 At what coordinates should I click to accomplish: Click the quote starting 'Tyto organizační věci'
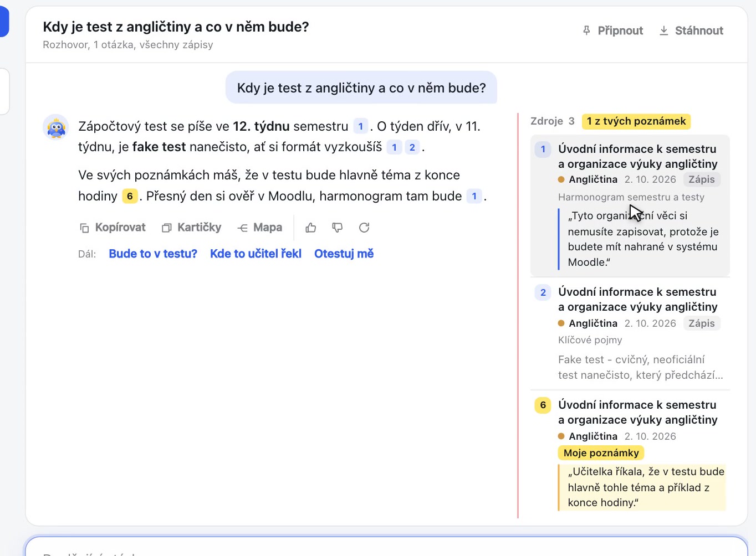click(x=643, y=239)
